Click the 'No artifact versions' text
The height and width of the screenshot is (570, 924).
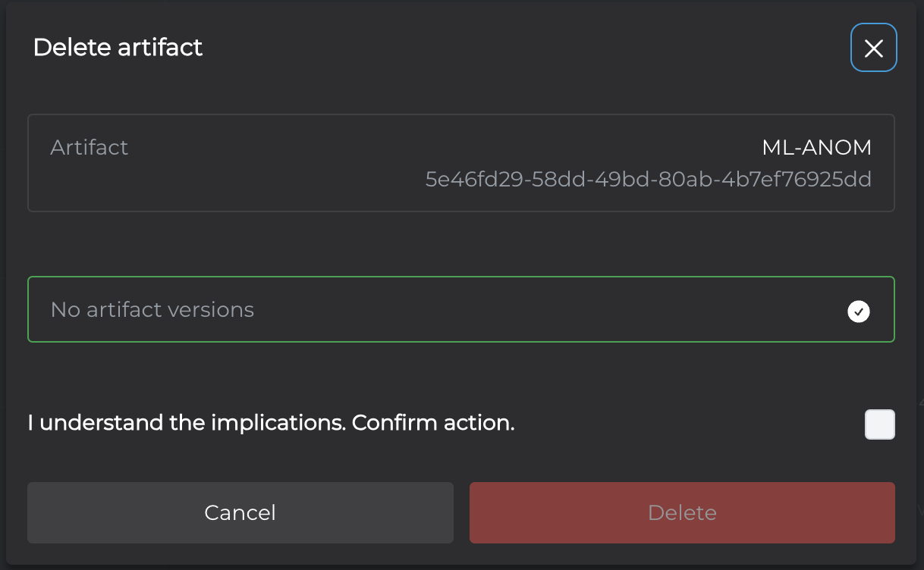(x=152, y=309)
